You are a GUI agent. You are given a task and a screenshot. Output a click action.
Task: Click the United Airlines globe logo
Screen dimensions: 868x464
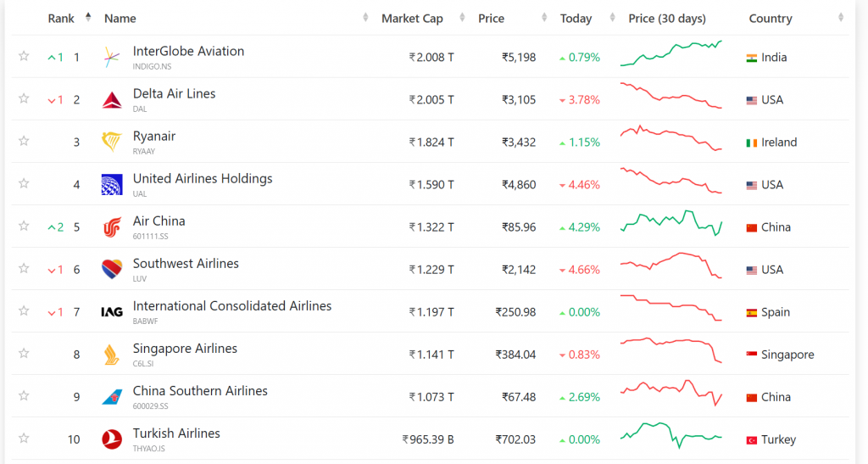[x=112, y=185]
